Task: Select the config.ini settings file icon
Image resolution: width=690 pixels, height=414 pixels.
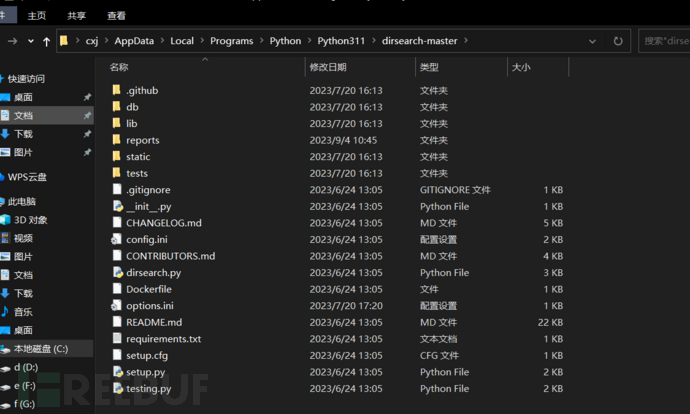Action: point(117,239)
